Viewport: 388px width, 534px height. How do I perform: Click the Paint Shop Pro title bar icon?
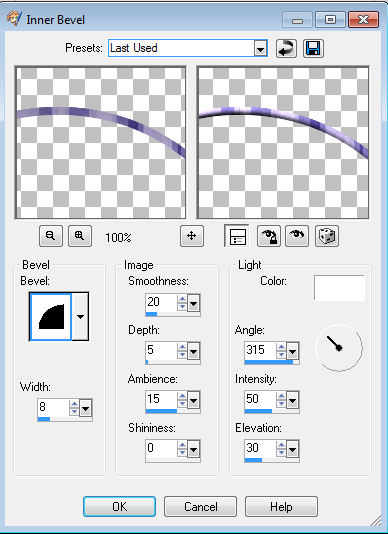[15, 18]
